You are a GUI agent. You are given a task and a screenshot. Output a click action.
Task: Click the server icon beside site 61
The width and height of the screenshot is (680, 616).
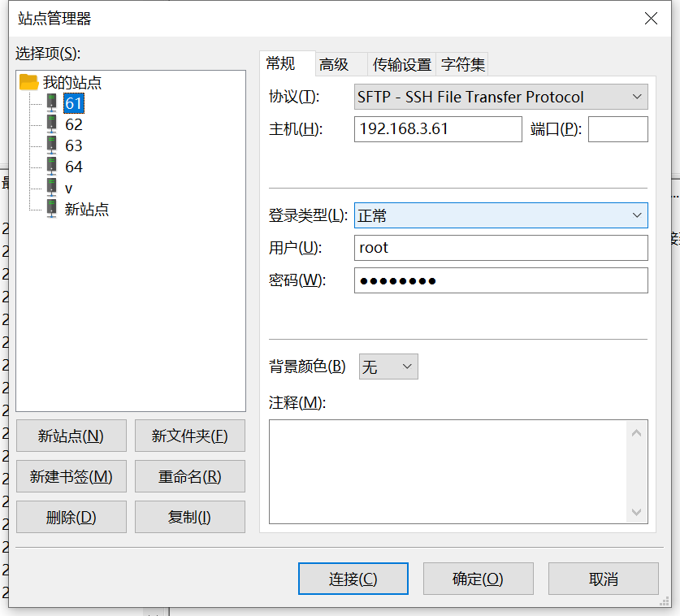point(52,103)
